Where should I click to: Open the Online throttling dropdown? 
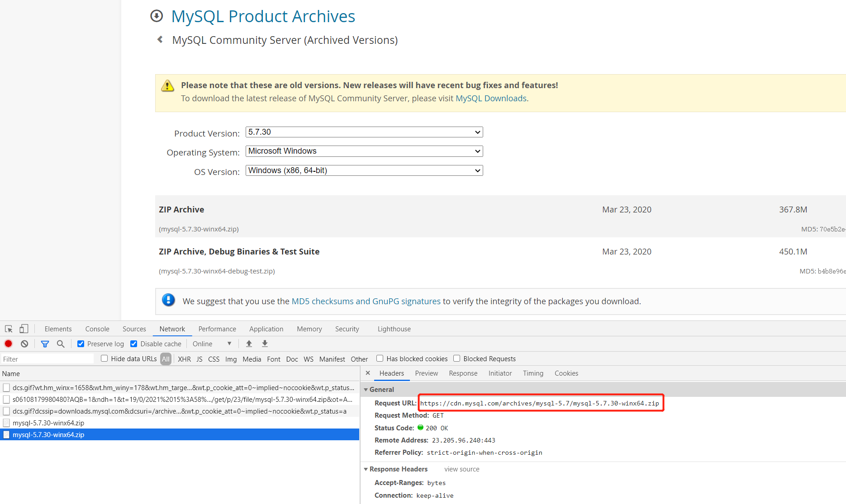point(212,344)
